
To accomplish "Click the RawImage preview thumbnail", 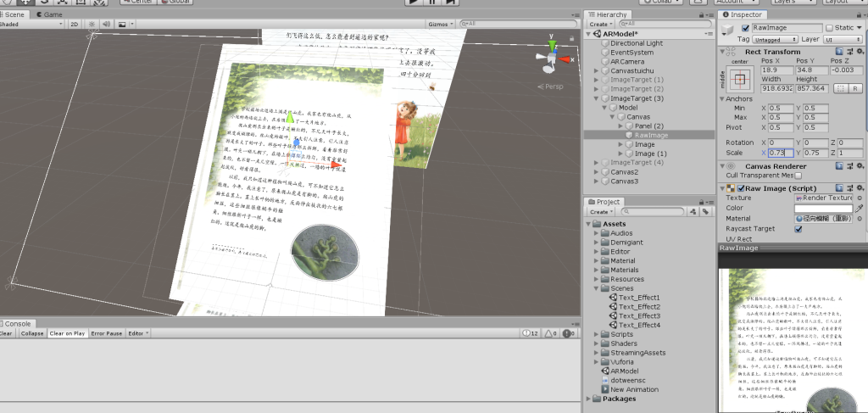I will pyautogui.click(x=793, y=340).
